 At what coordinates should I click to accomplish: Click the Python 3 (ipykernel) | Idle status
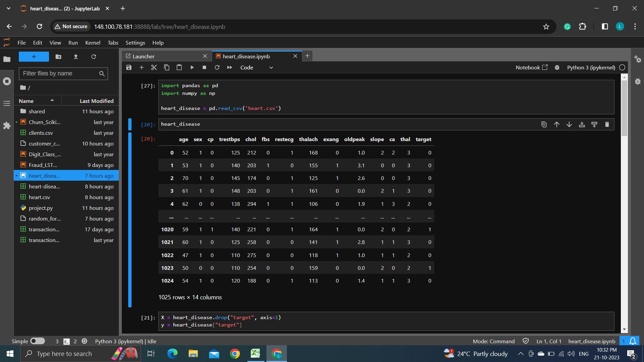point(126,341)
